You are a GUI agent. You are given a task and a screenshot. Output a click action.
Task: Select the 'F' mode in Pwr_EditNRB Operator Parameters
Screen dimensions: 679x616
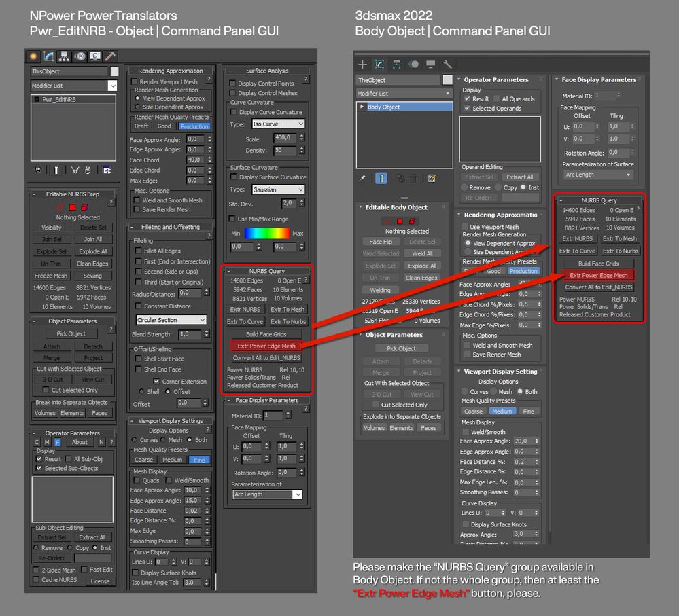[57, 442]
